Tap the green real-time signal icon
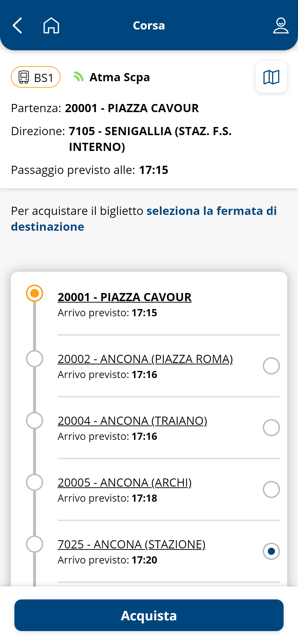298x644 pixels. [x=78, y=76]
